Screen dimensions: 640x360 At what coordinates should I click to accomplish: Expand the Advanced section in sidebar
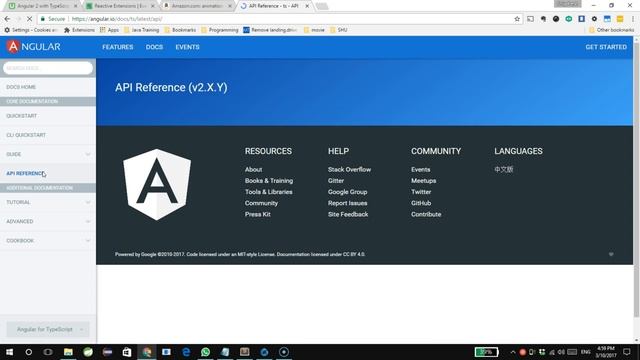88,221
